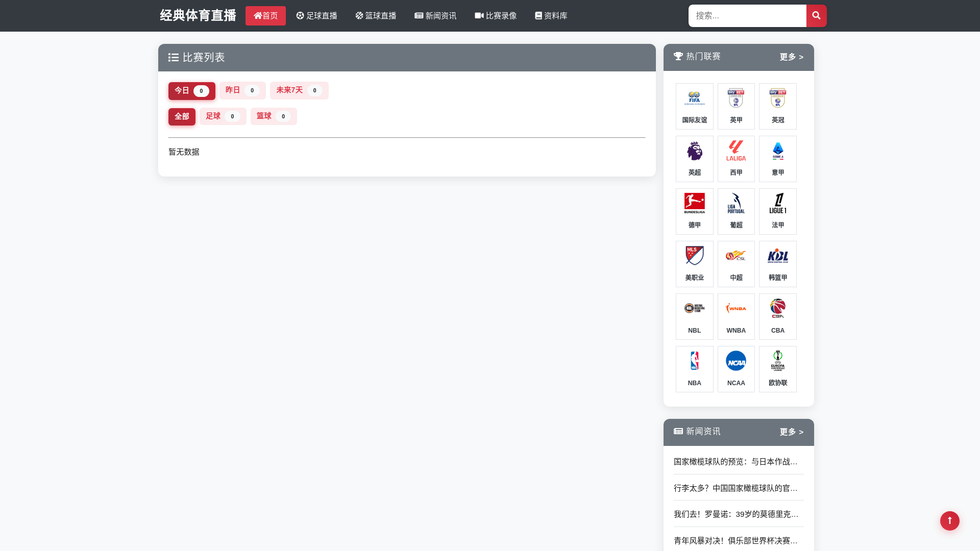The image size is (980, 551).
Task: Open 新闻资讯 in the navigation bar
Action: click(435, 16)
